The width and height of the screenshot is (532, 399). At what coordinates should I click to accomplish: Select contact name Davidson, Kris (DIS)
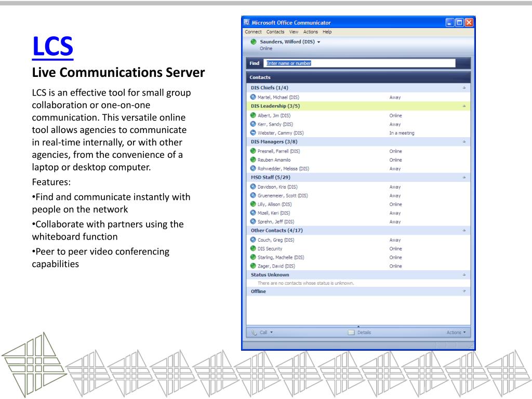(x=277, y=187)
